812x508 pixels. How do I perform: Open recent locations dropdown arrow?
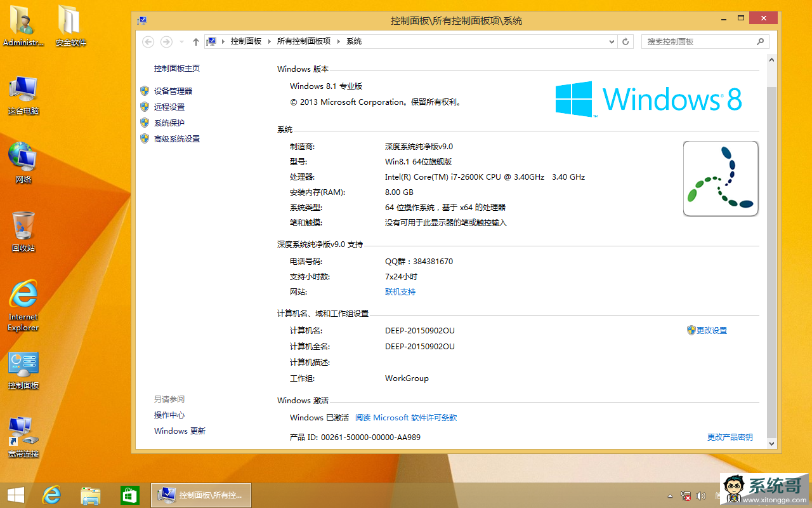click(181, 42)
